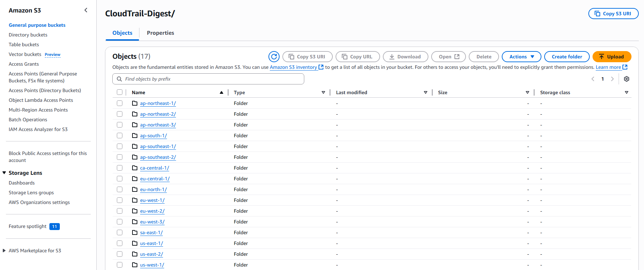Click the Create folder button
The height and width of the screenshot is (270, 644).
(567, 57)
